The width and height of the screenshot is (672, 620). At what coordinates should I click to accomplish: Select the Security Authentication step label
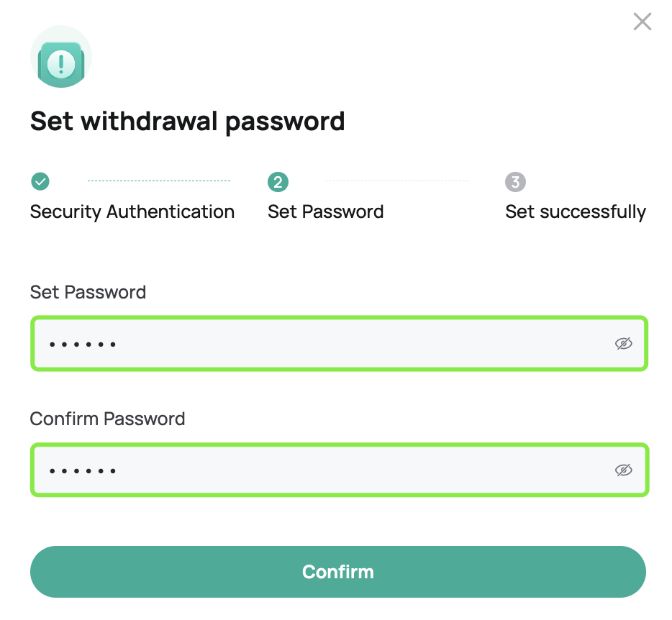[132, 211]
